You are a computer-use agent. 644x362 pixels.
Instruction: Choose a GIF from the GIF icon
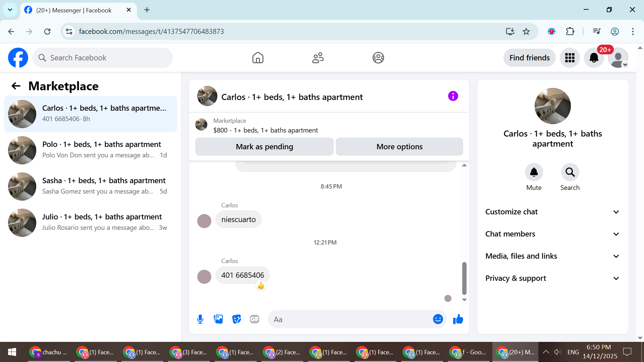coord(255,319)
